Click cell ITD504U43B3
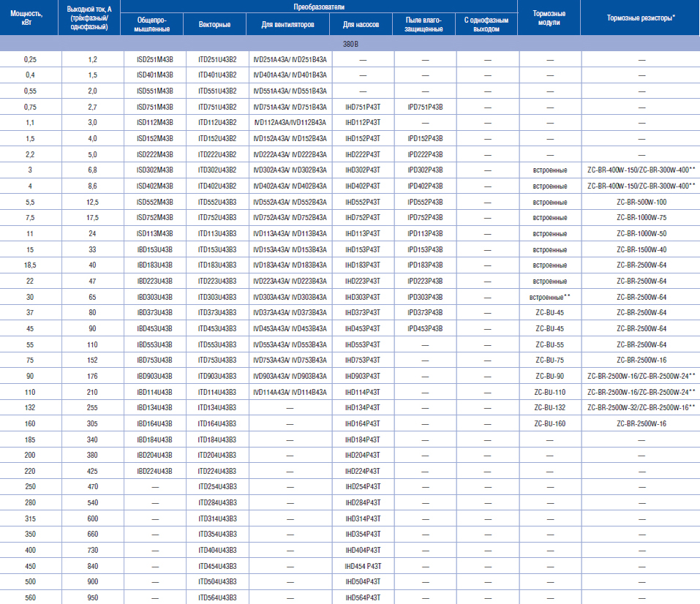 (217, 581)
